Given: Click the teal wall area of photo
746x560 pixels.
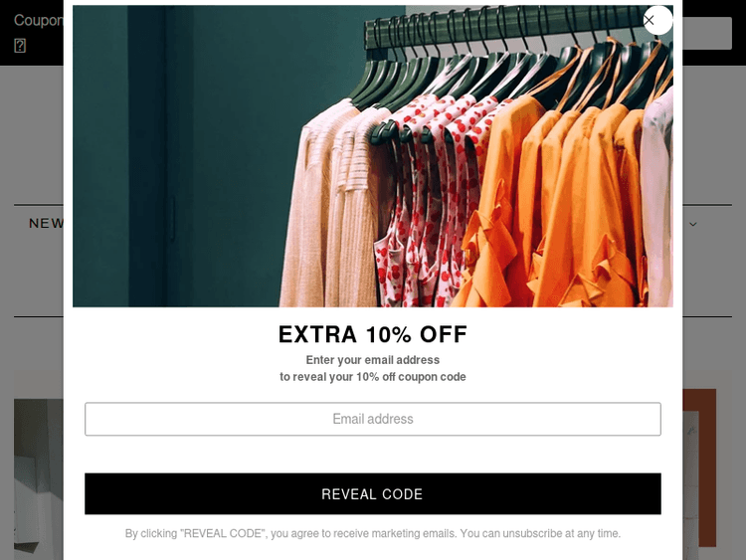Looking at the screenshot, I should (190, 156).
